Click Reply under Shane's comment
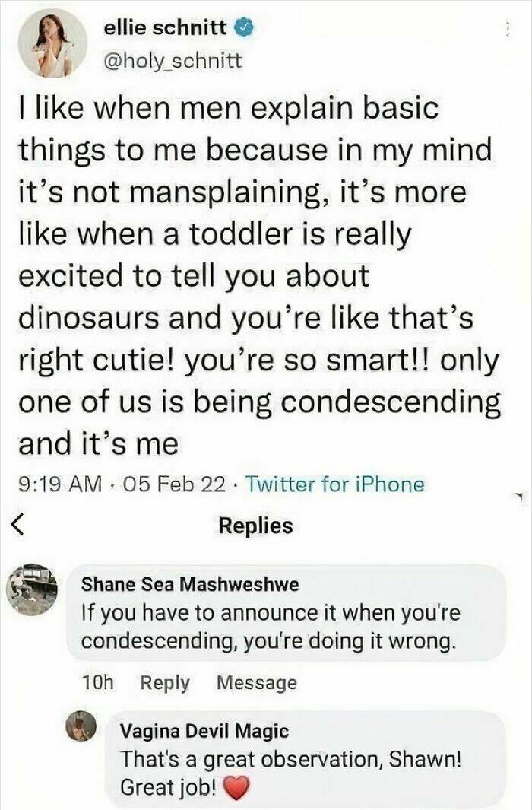The height and width of the screenshot is (810, 532). click(164, 683)
